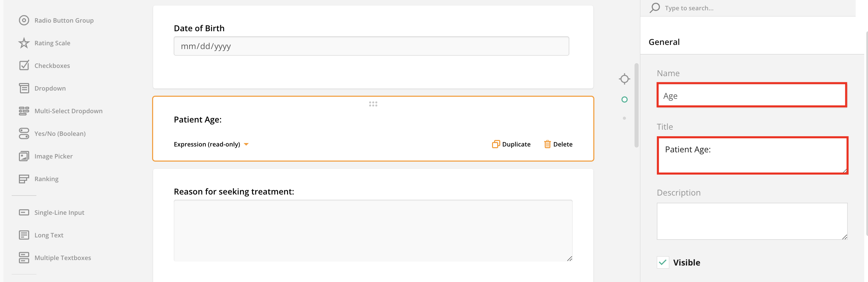The height and width of the screenshot is (282, 868).
Task: Choose the Ranking question icon
Action: coord(24,179)
